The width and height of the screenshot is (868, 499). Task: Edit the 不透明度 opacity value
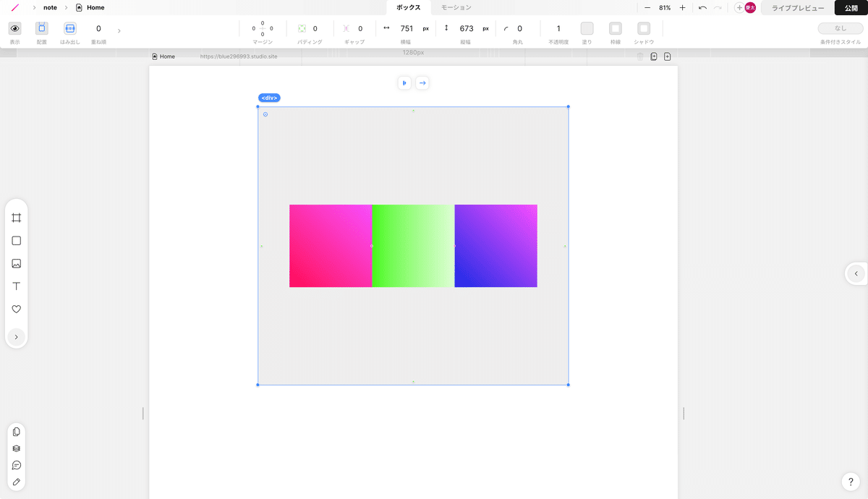(558, 29)
